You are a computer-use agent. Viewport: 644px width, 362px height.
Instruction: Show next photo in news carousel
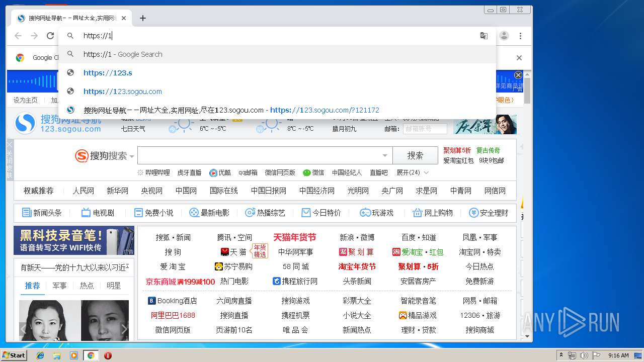(124, 329)
